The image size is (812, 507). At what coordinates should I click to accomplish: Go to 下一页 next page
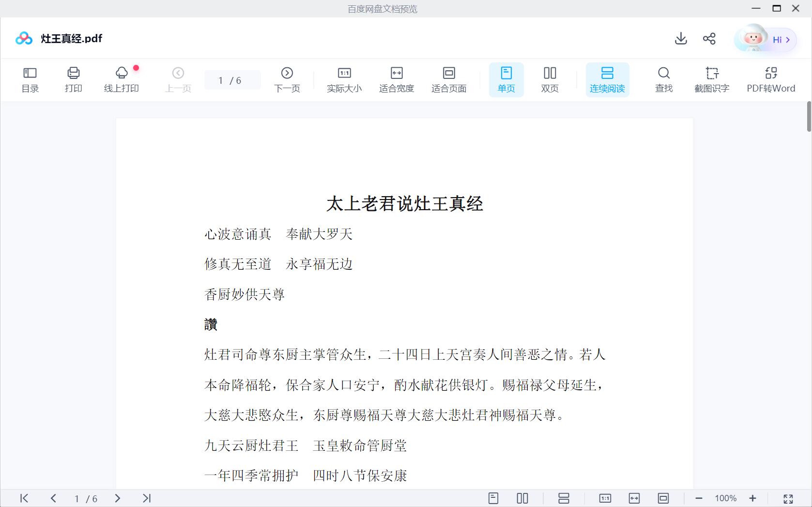[x=287, y=80]
